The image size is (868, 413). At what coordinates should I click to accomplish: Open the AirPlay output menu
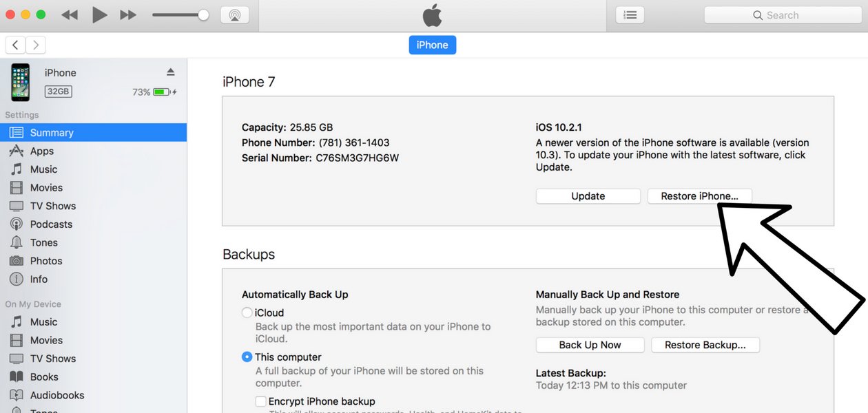[235, 15]
